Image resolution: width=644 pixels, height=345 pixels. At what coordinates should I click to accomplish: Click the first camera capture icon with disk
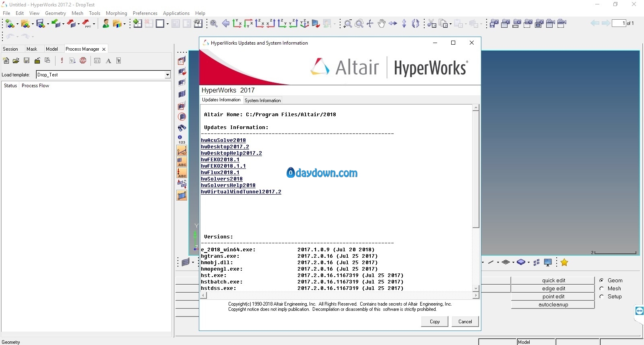click(494, 24)
